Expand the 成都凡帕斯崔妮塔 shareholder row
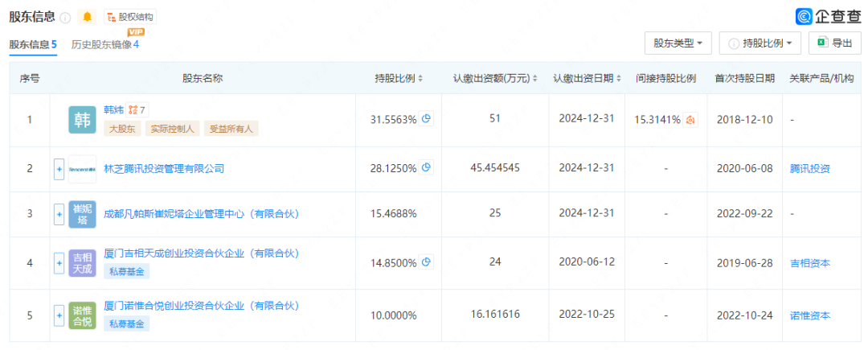Screen dimensions: 868x350 (x=59, y=214)
